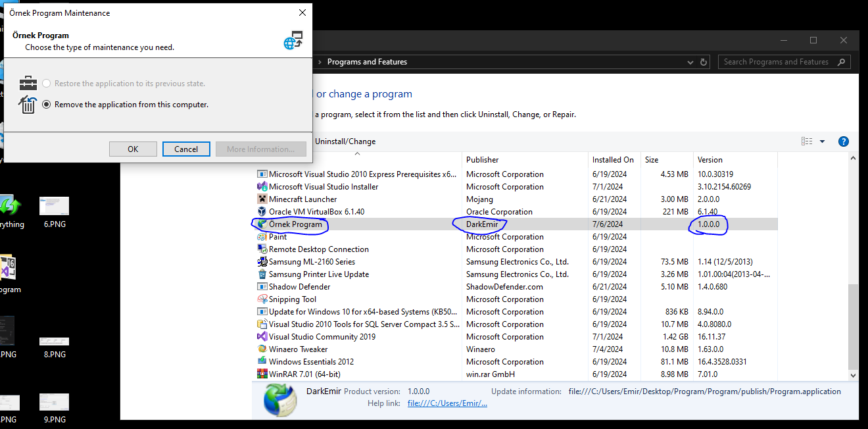Sort list by Publisher column header
The width and height of the screenshot is (868, 429).
pos(525,160)
